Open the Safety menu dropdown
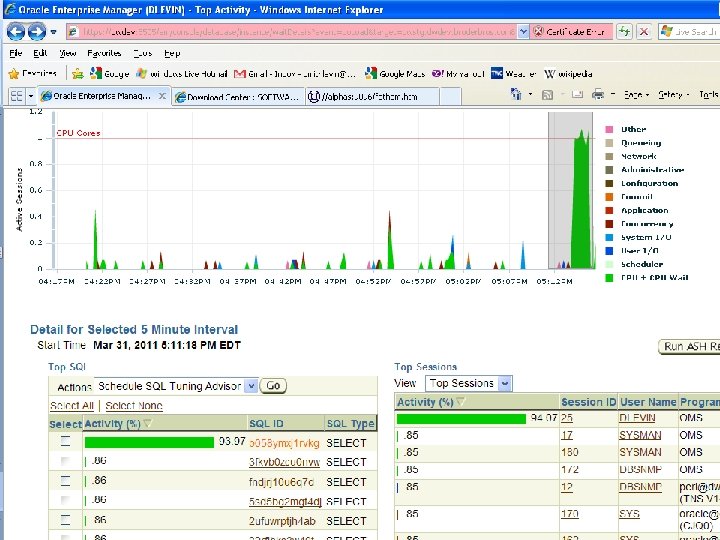 [673, 95]
